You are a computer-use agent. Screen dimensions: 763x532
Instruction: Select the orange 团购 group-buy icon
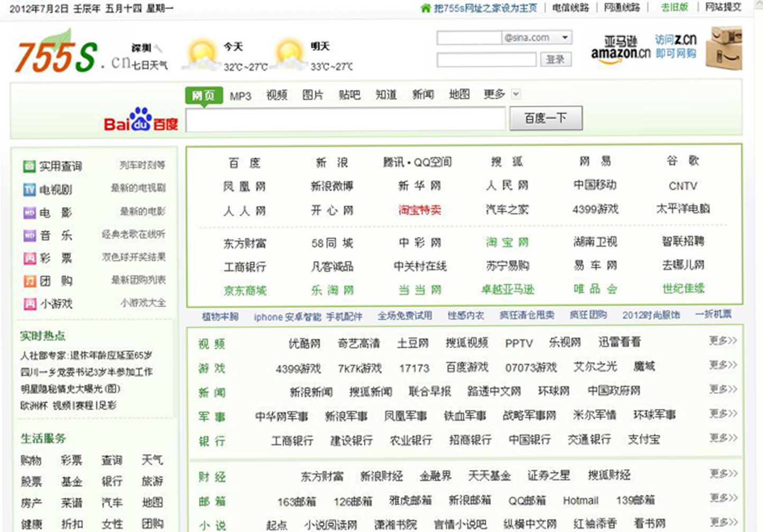(x=29, y=281)
